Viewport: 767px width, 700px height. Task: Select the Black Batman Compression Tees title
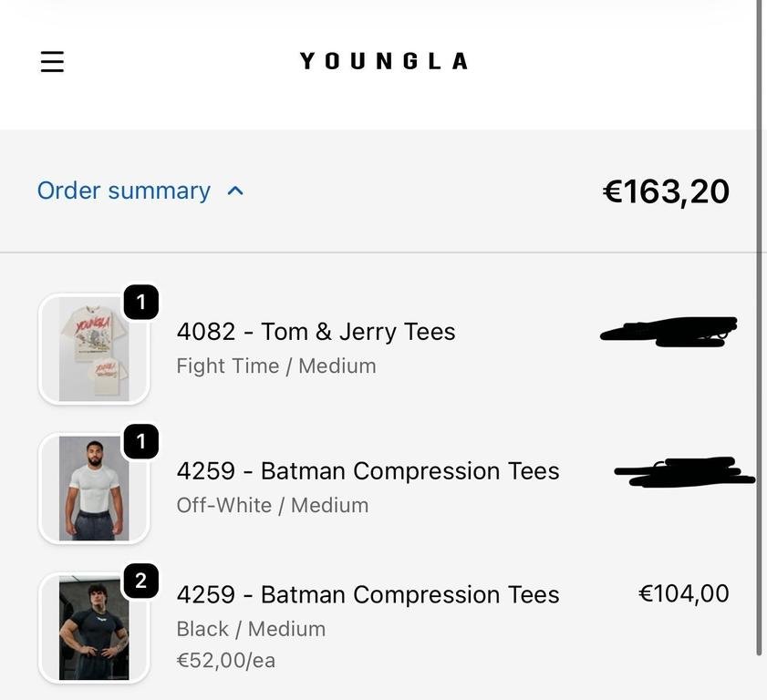(x=368, y=595)
